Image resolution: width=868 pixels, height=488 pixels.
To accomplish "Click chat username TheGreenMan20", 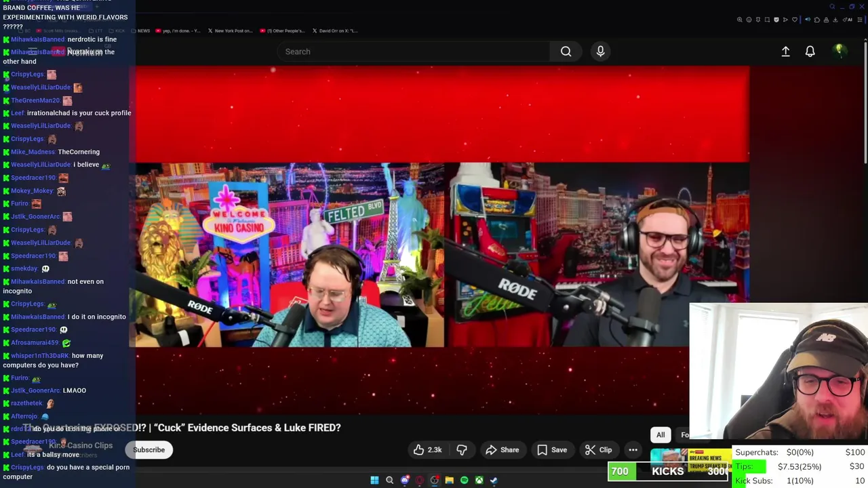I will click(x=35, y=100).
